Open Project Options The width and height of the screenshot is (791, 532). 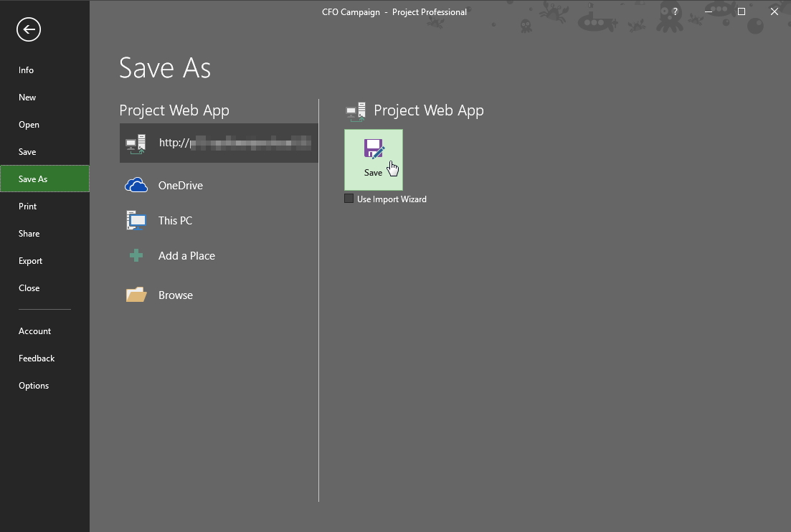45,385
